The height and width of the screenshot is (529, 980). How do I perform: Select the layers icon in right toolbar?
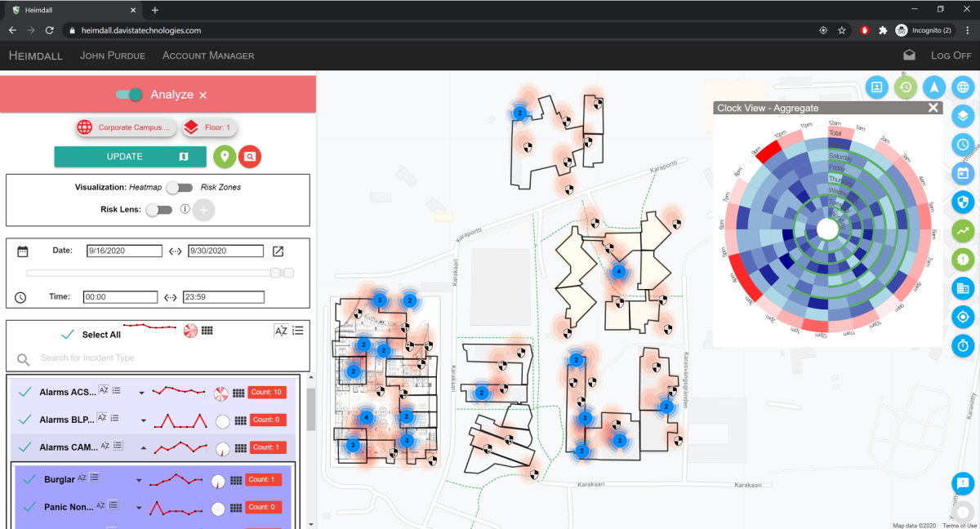[x=962, y=116]
